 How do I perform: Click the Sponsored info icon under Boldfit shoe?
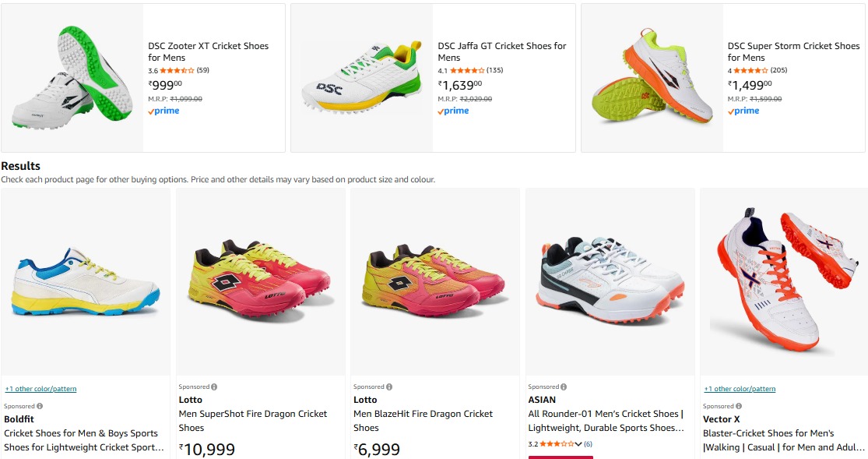click(x=40, y=406)
